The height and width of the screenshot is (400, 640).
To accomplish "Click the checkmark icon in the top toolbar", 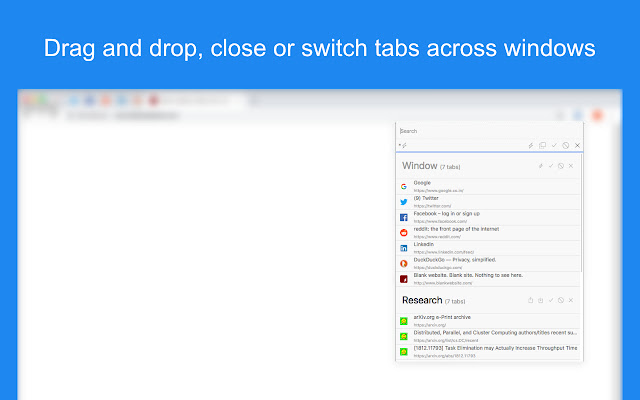I will click(x=554, y=145).
